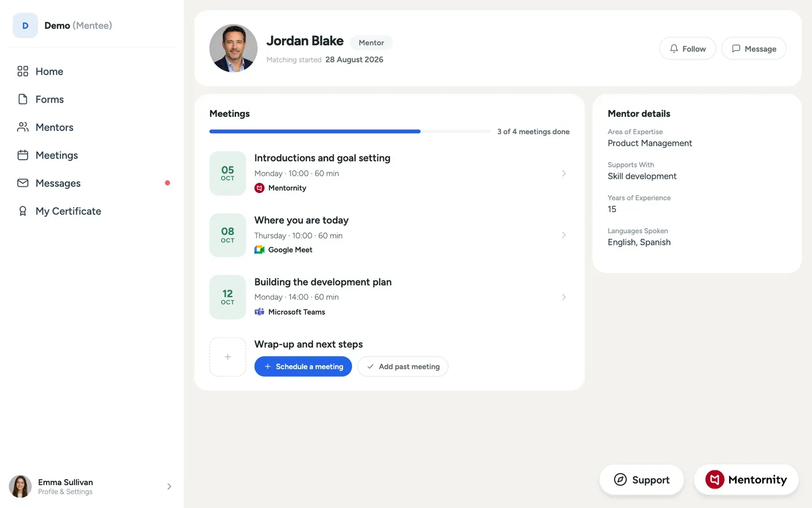Click the compass icon in Support button
The image size is (812, 508).
620,480
